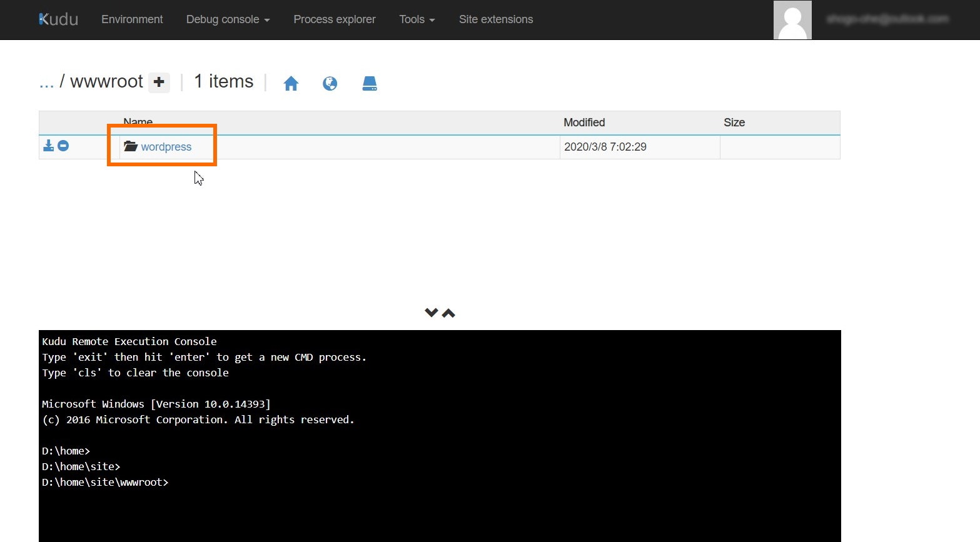Click the home icon to go to root directory
980x542 pixels.
click(291, 83)
